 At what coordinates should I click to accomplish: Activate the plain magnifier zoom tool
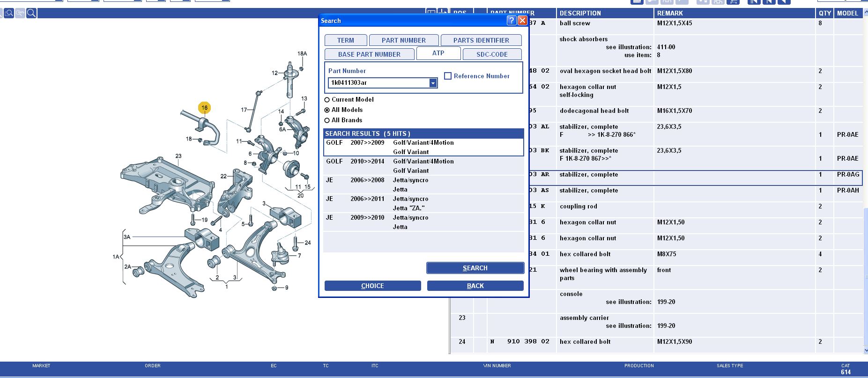click(31, 13)
